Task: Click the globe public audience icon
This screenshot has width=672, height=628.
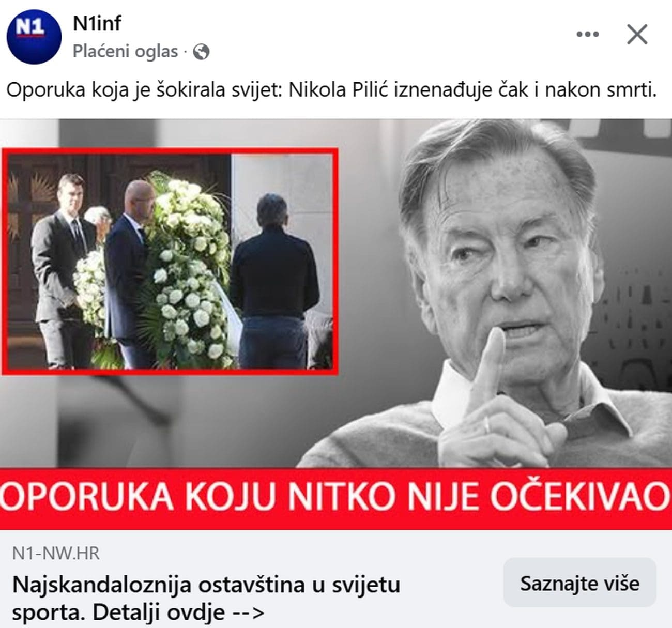Action: tap(201, 52)
